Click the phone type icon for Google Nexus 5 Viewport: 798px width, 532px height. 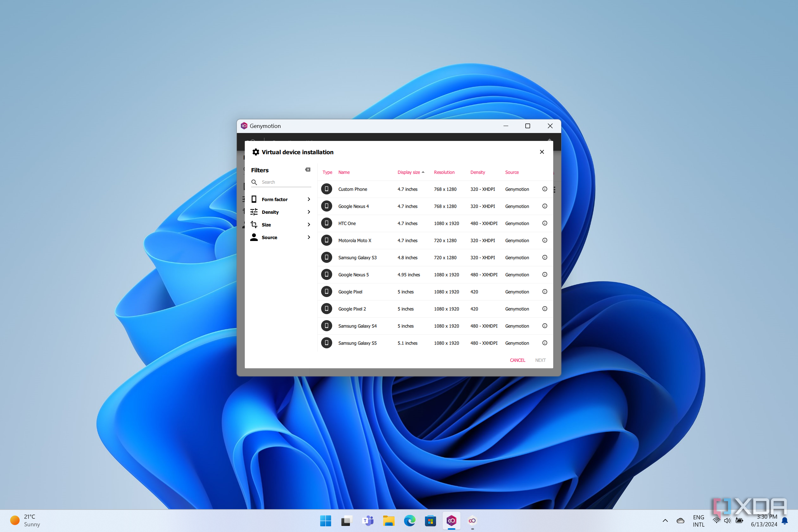326,275
